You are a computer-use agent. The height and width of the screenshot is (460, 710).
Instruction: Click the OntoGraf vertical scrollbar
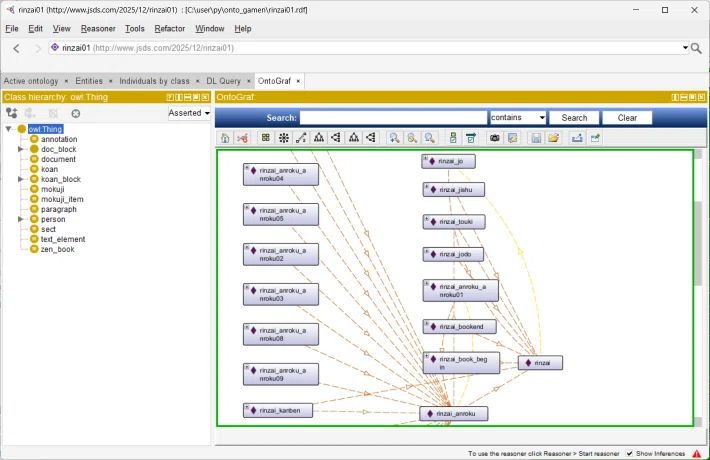coord(698,244)
